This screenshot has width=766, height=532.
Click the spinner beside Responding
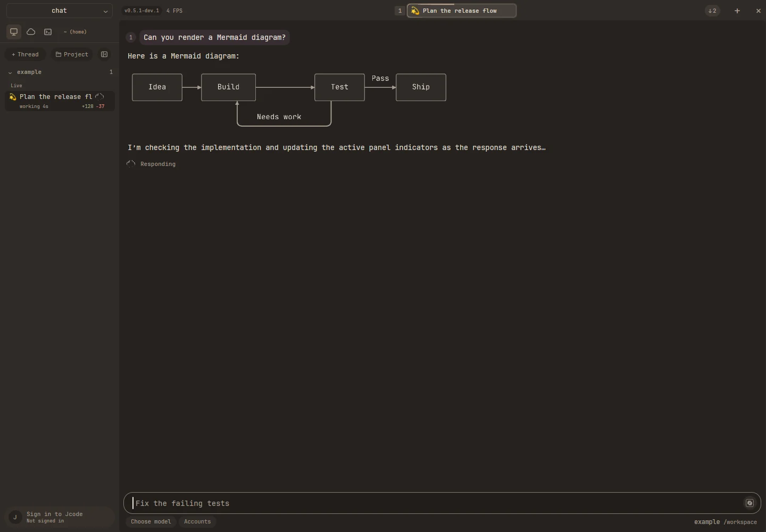(131, 164)
